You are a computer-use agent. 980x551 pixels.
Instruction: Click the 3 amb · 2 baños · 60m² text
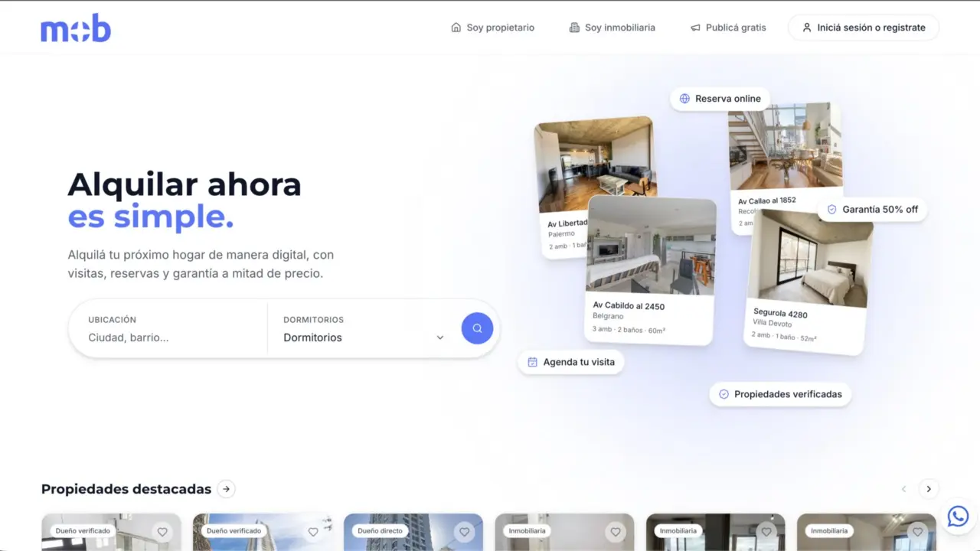(x=629, y=330)
